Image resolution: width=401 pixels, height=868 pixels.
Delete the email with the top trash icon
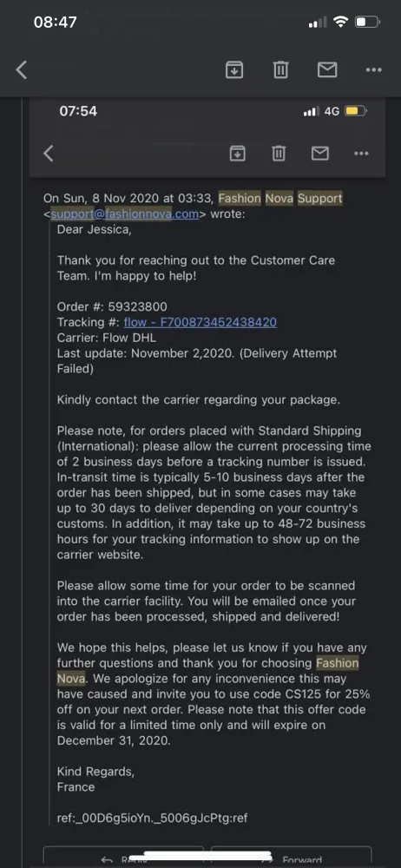pyautogui.click(x=280, y=69)
